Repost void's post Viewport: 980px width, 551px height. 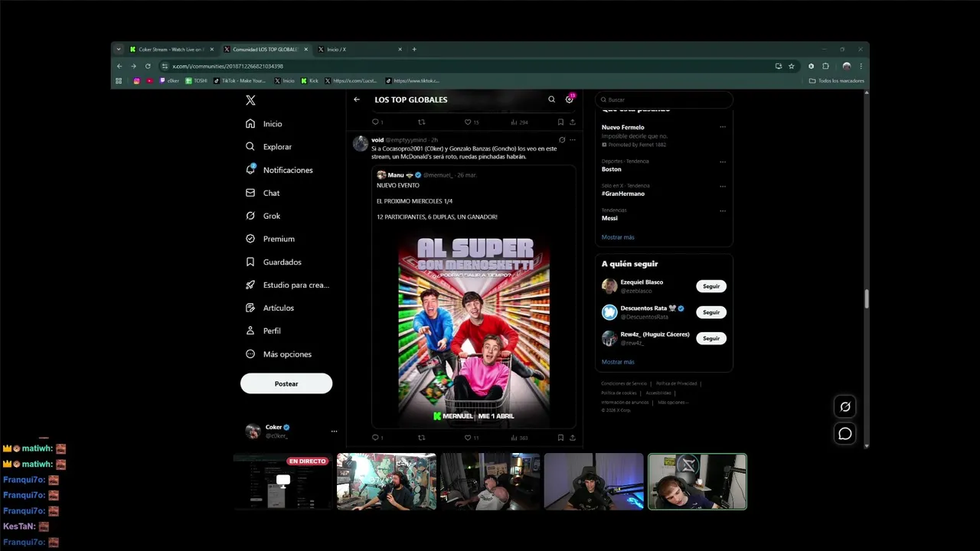point(421,438)
